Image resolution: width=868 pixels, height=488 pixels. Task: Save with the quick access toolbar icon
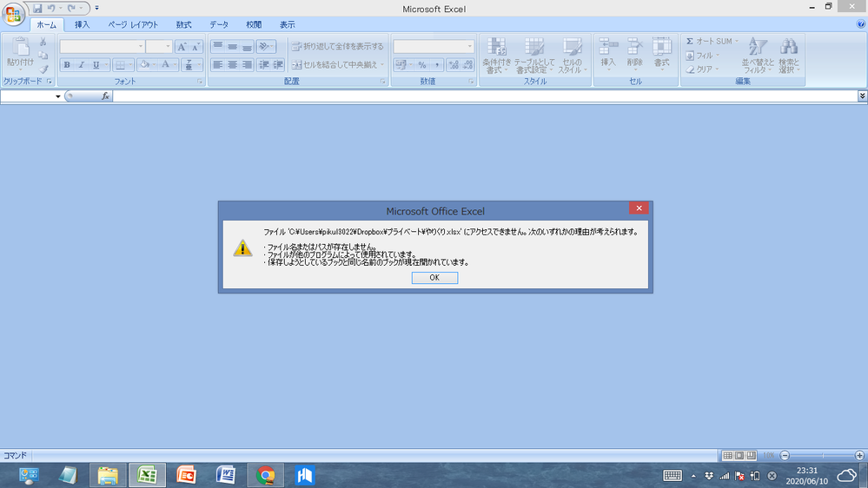point(37,9)
